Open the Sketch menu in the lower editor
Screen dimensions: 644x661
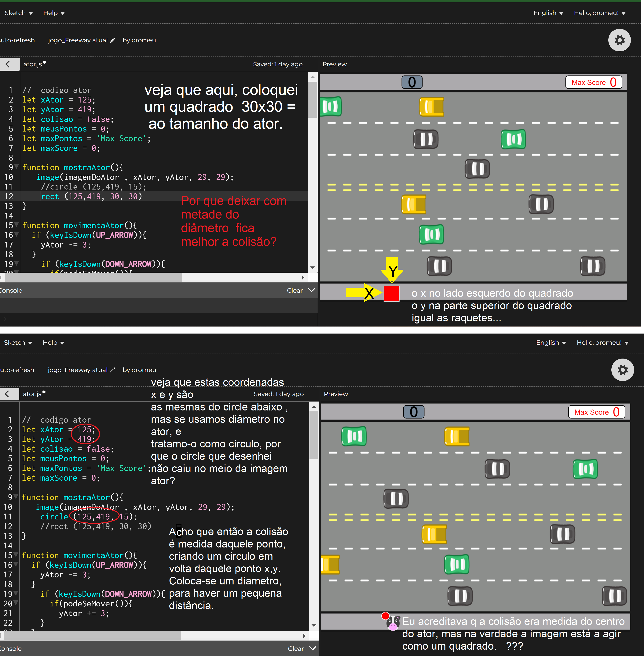pos(18,343)
